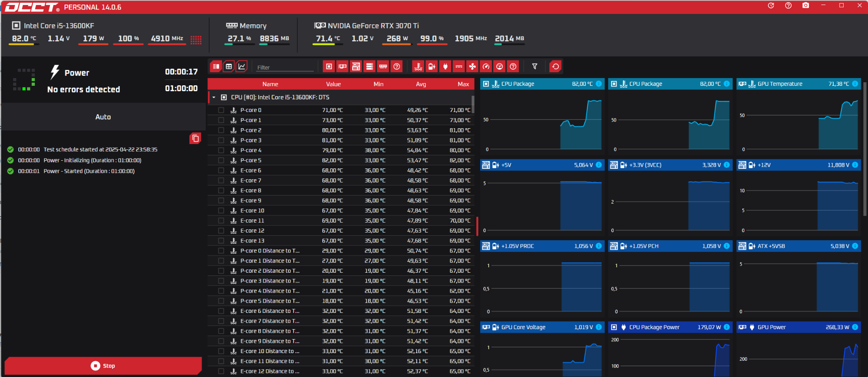Open CPU core grid icon beside 4910 MHz
Screen dimensions: 868x377
pyautogui.click(x=196, y=40)
